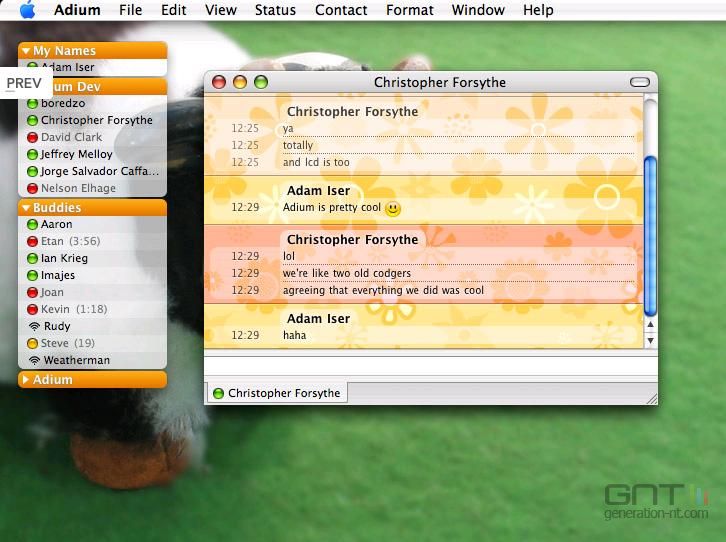Select buddy Etan (3:56)
This screenshot has height=542, width=726.
(x=70, y=241)
